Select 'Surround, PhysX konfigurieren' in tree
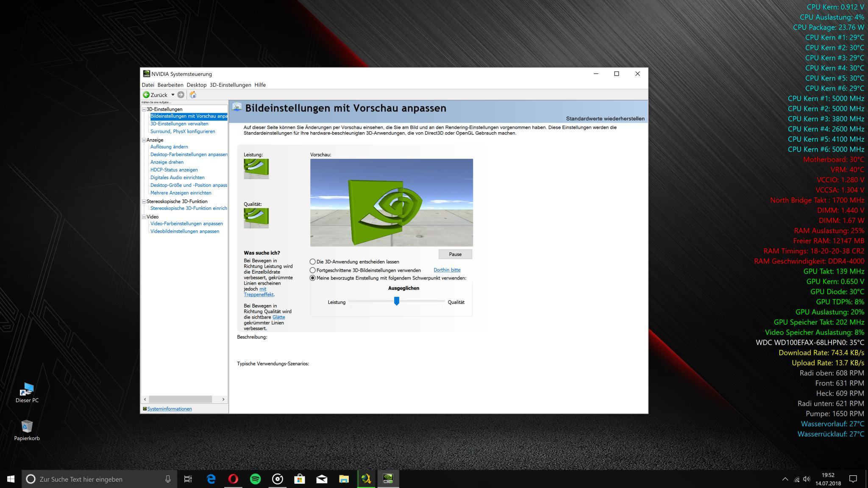 183,131
